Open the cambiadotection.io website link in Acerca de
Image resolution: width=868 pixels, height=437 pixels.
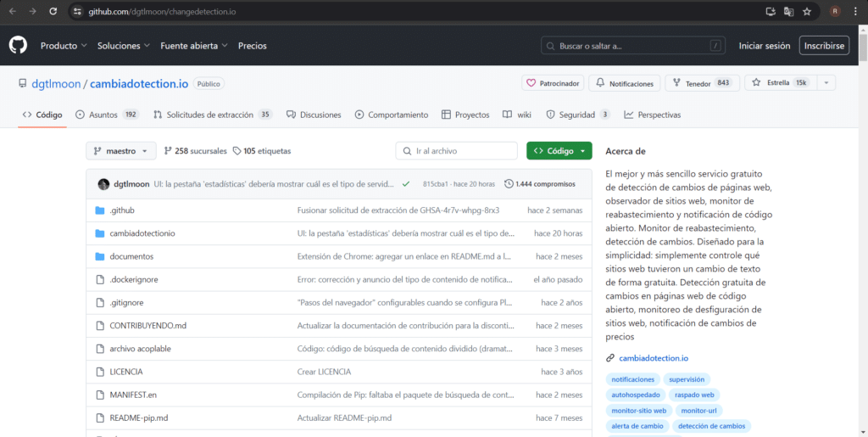[x=654, y=358]
